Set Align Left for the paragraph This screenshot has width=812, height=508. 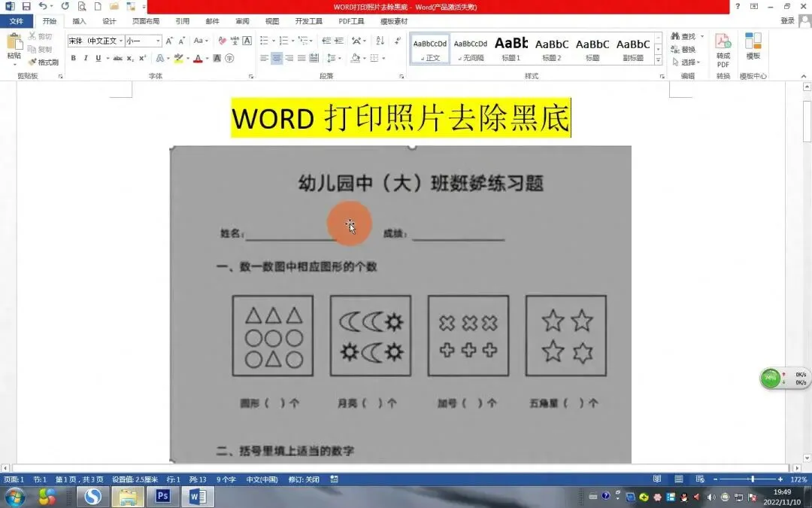pos(264,58)
